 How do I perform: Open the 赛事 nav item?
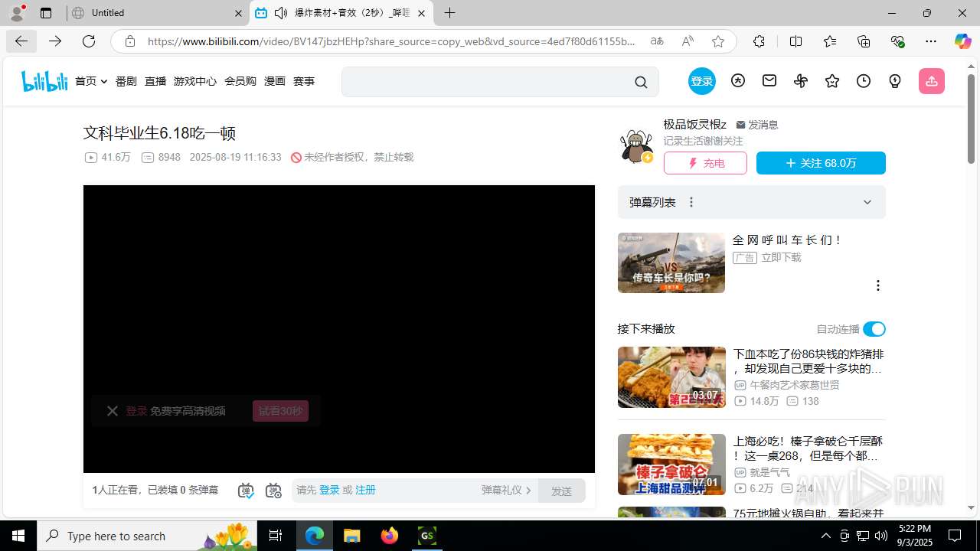[x=304, y=81]
